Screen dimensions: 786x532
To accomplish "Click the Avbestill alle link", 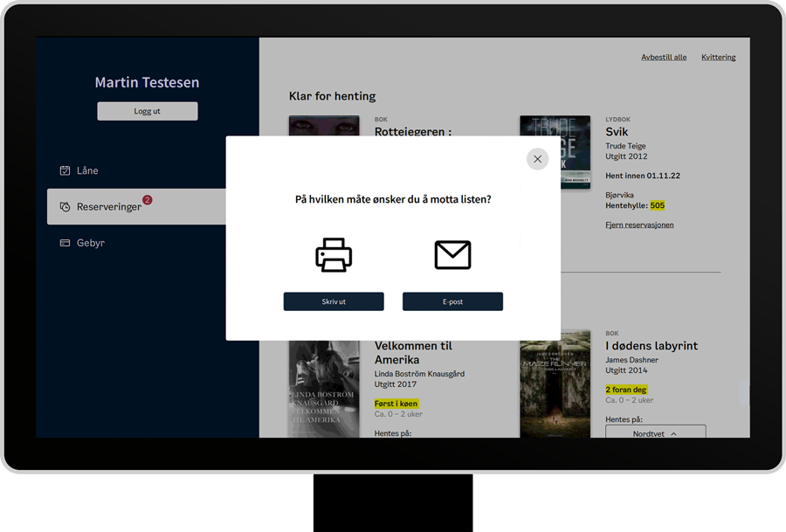I will pyautogui.click(x=664, y=58).
